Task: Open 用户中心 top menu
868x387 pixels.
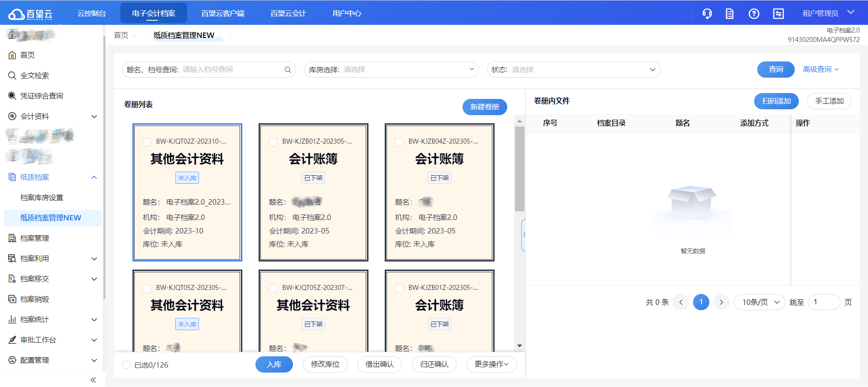Action: coord(347,13)
